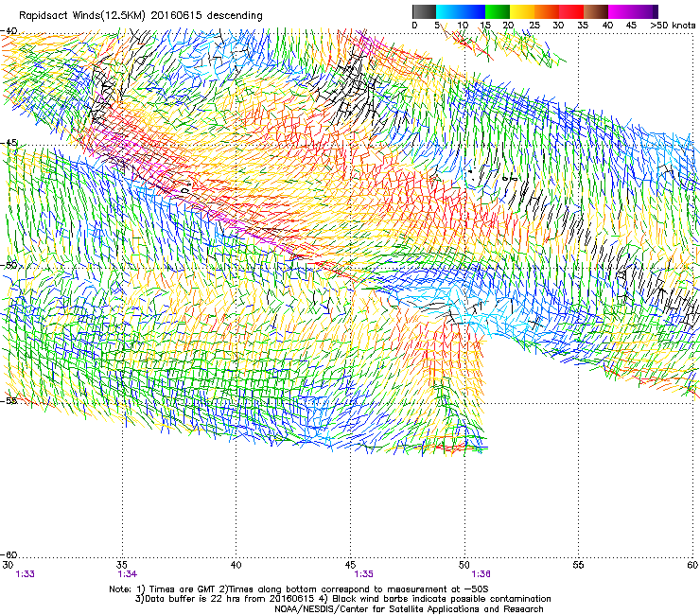
Task: Select the brown 35-40 knots legend swatch
Action: tap(596, 11)
